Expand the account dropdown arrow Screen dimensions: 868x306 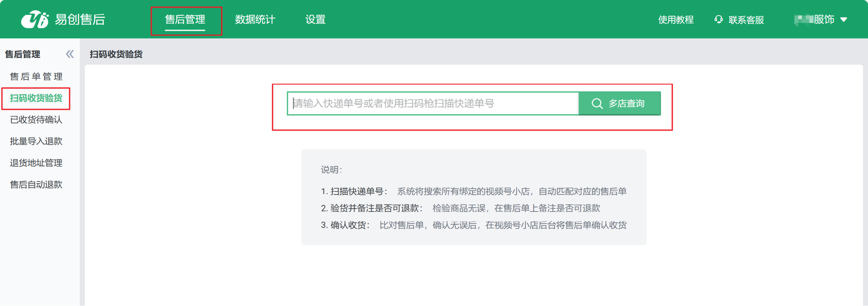[844, 20]
